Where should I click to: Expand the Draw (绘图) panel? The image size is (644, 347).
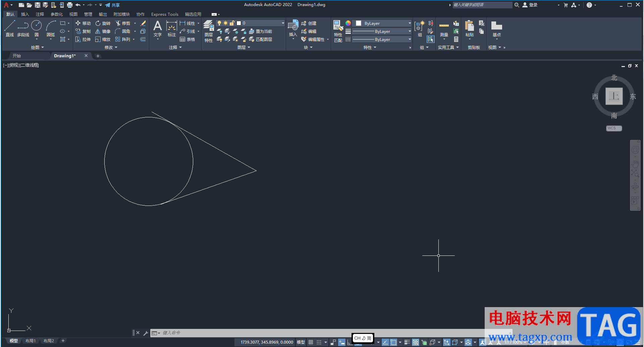click(x=37, y=47)
